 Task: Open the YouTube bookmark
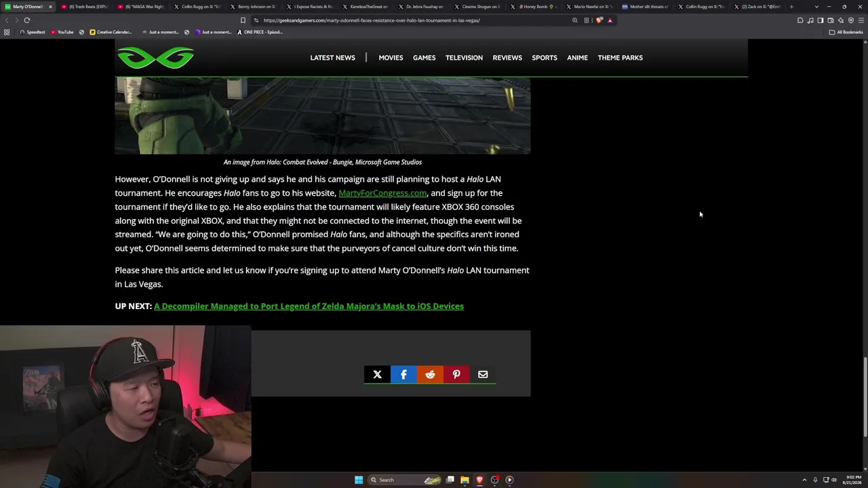pos(62,32)
